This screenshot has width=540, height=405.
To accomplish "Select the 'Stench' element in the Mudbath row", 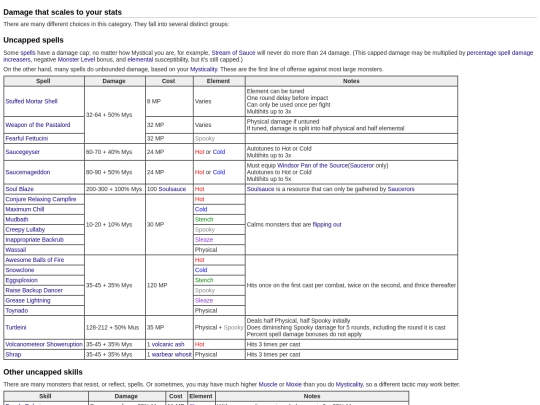I will [204, 219].
